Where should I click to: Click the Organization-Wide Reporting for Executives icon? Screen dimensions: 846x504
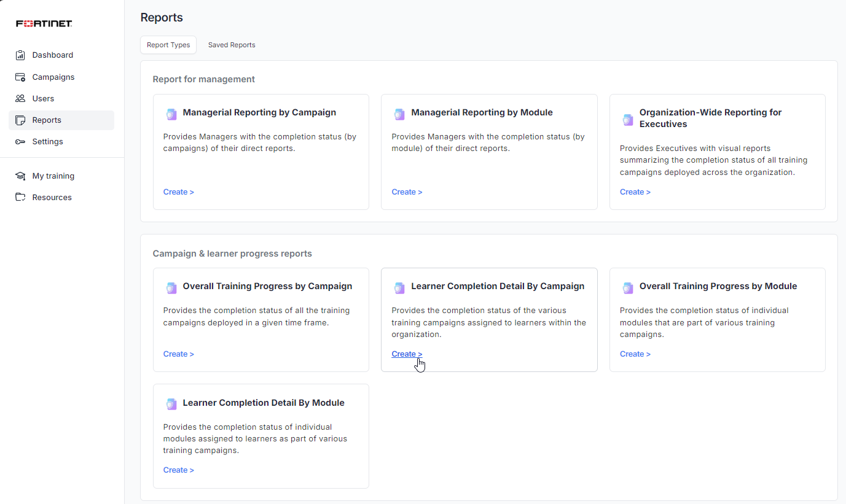click(628, 119)
